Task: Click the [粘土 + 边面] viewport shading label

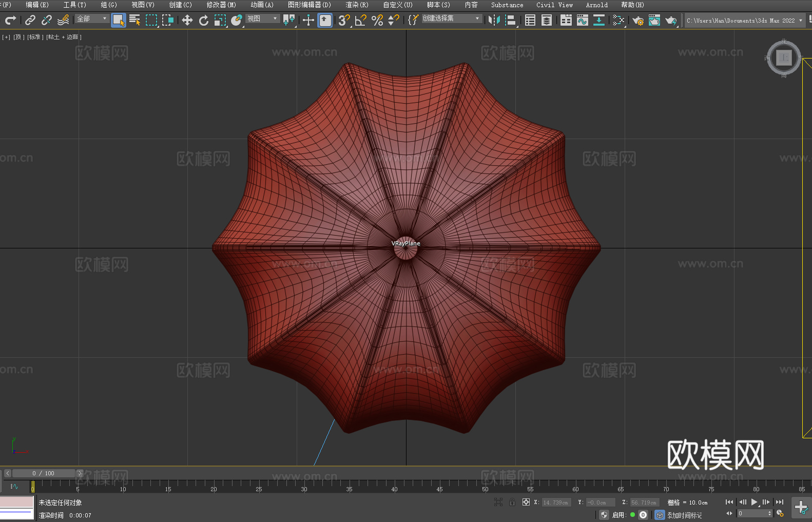Action: (64, 37)
